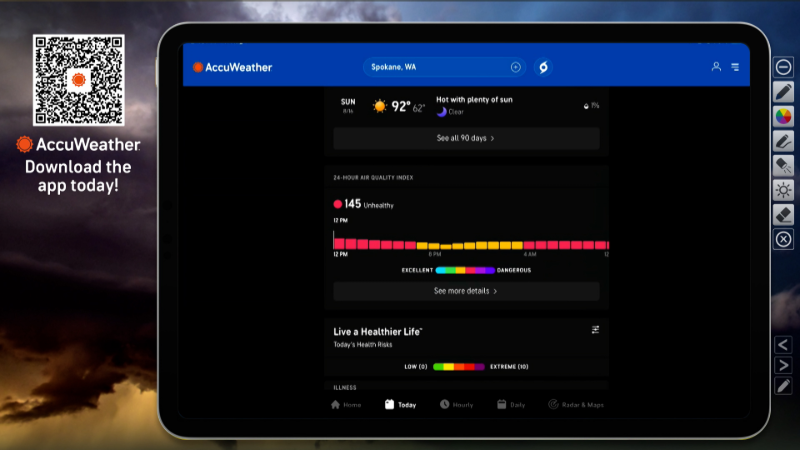Click the minus circle icon in annotation toolbar
This screenshot has height=450, width=800.
[x=783, y=67]
